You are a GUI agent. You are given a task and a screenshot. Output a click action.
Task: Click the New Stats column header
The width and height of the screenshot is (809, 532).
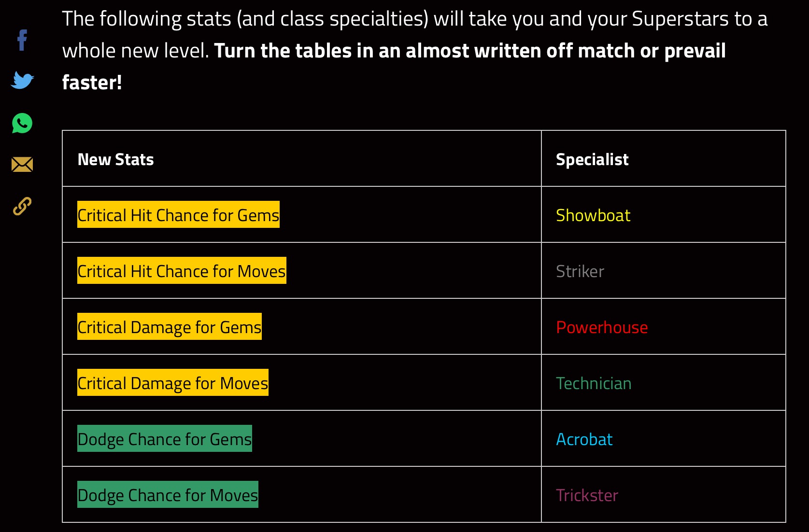(x=116, y=159)
